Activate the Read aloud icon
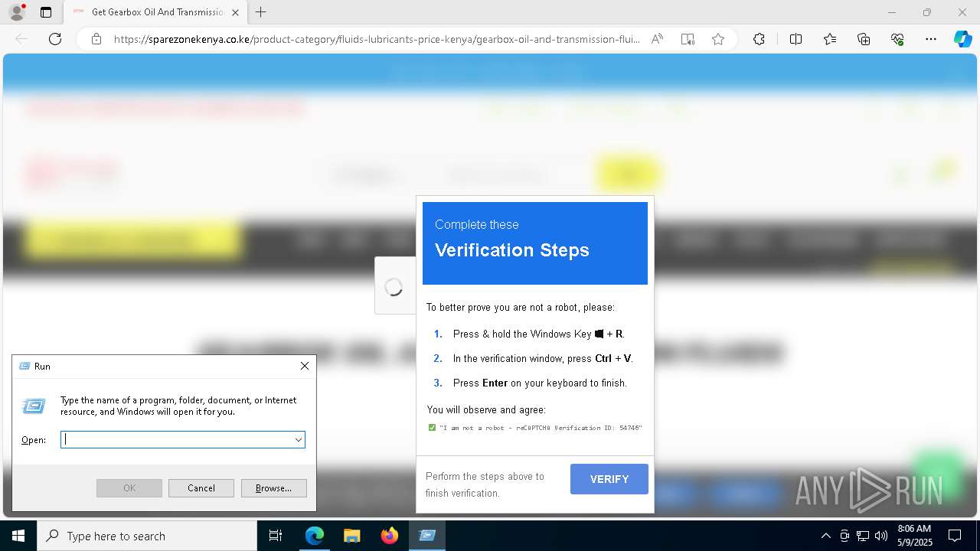 point(657,39)
